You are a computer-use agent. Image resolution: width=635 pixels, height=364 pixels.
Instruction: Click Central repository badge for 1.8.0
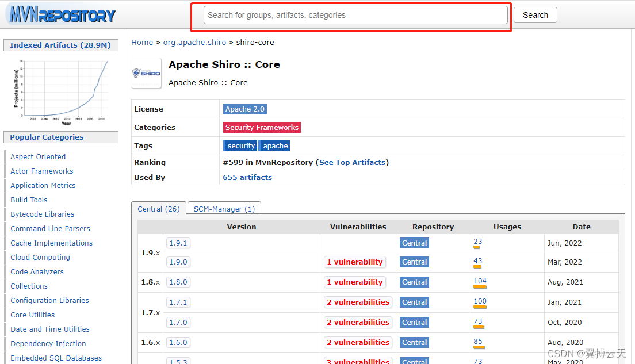tap(414, 282)
